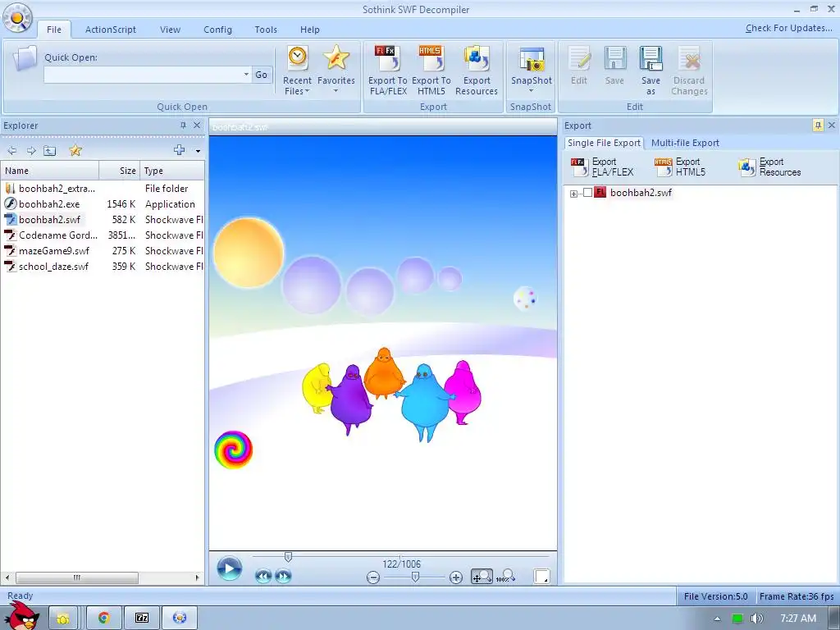Open the View ribbon tab
The image size is (840, 630).
(170, 30)
